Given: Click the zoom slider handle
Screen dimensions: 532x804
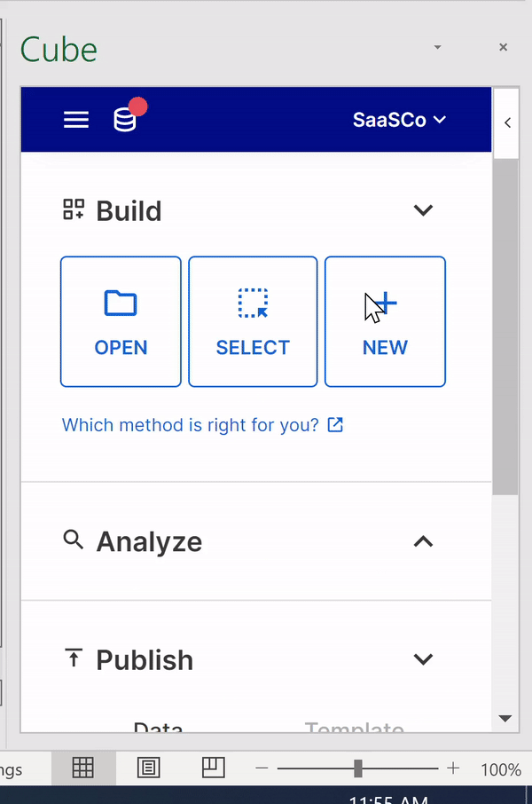Looking at the screenshot, I should [357, 769].
